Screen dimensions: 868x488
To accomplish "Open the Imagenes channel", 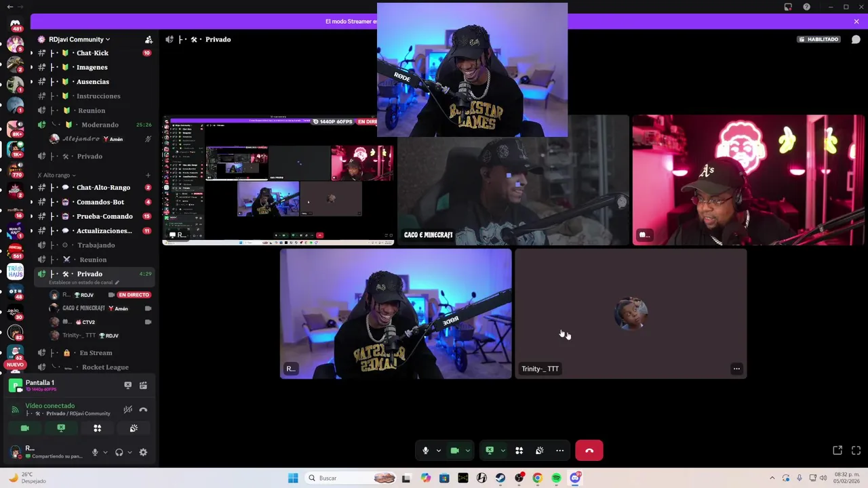I will (92, 67).
